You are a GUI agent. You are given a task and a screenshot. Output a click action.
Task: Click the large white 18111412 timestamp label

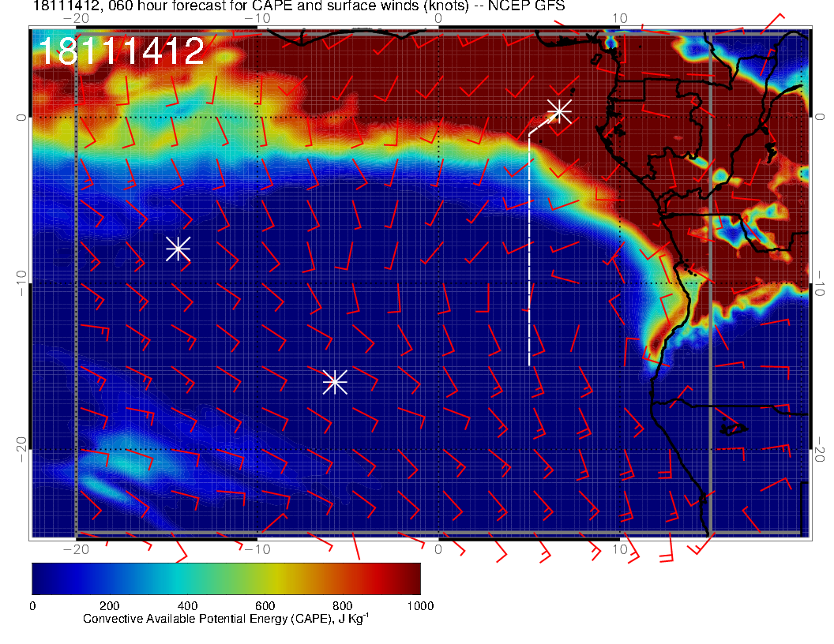pyautogui.click(x=121, y=52)
